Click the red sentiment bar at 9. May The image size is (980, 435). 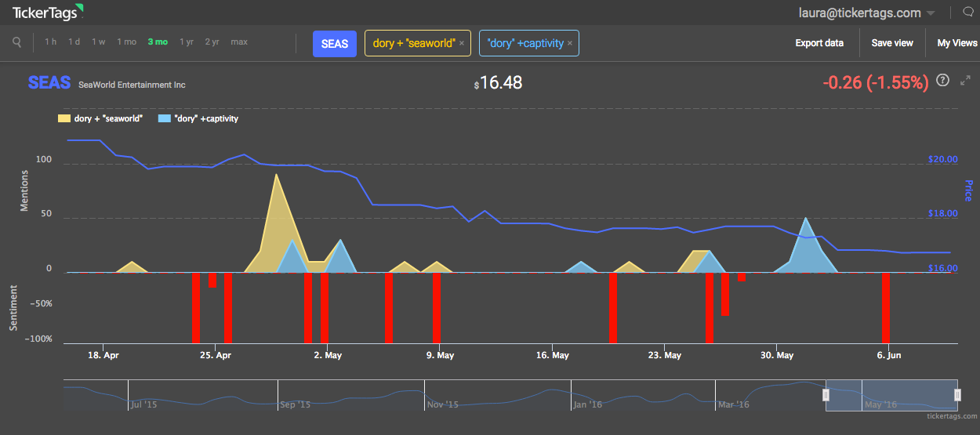click(436, 308)
